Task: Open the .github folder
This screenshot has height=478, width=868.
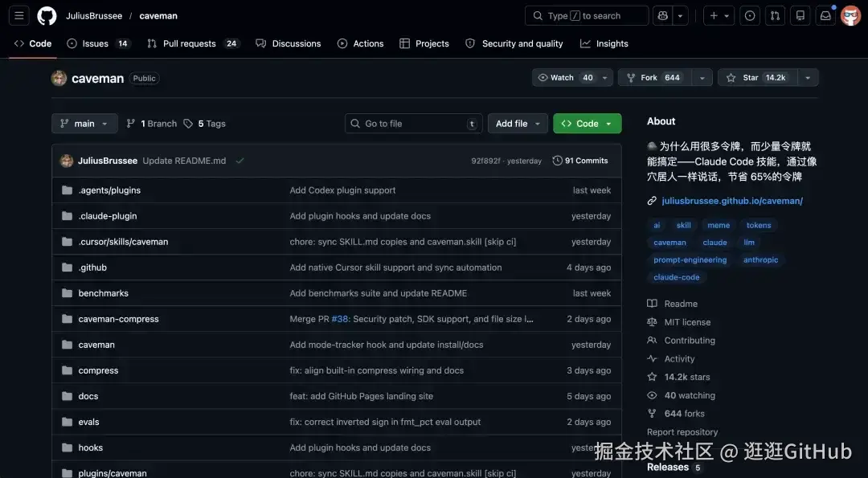Action: pos(92,268)
